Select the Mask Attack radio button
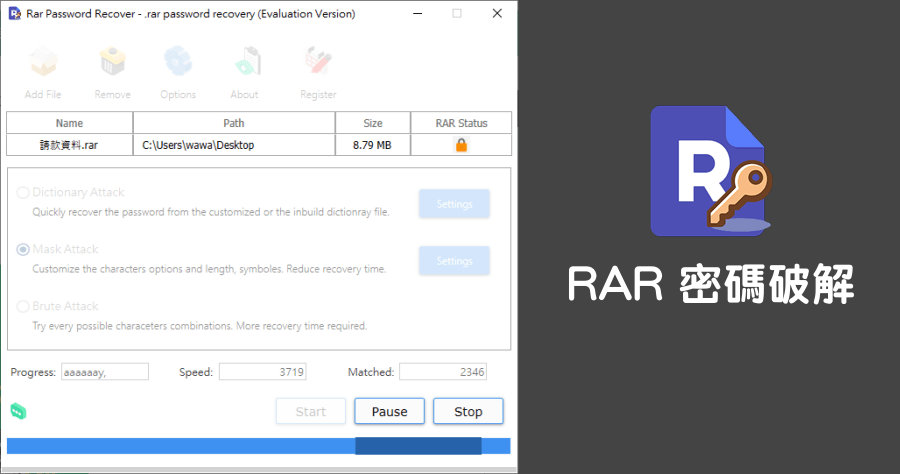Viewport: 900px width, 474px height. [x=23, y=249]
